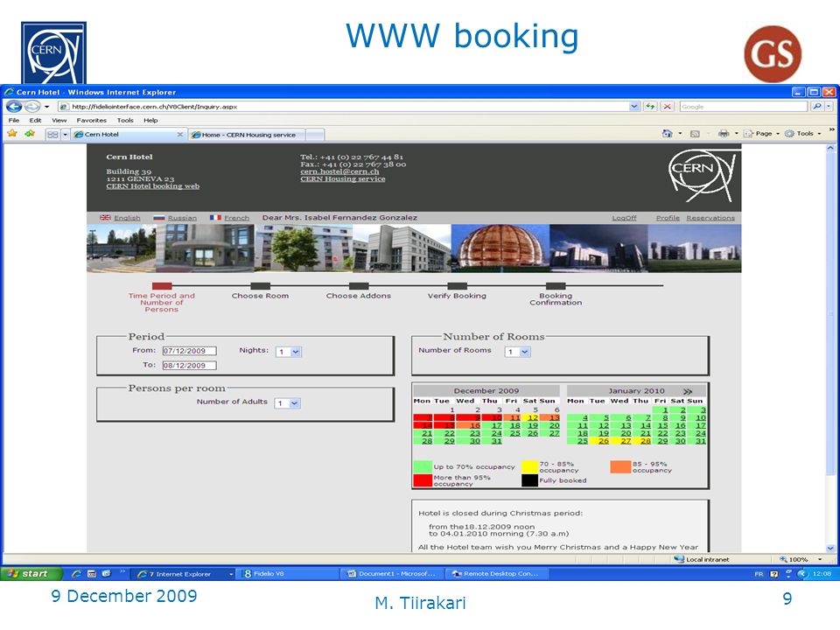Expand the recent pages dropdown arrow
The image size is (840, 630).
tap(47, 106)
